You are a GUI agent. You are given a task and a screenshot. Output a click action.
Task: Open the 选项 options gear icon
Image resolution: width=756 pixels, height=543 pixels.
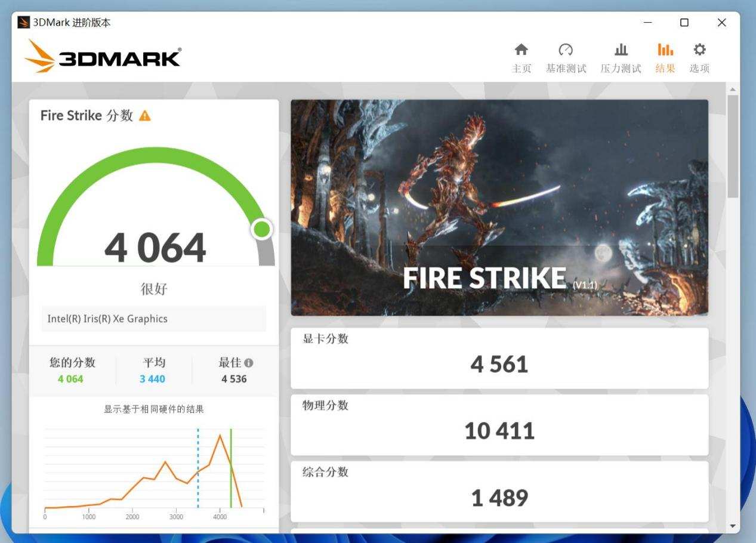(699, 50)
